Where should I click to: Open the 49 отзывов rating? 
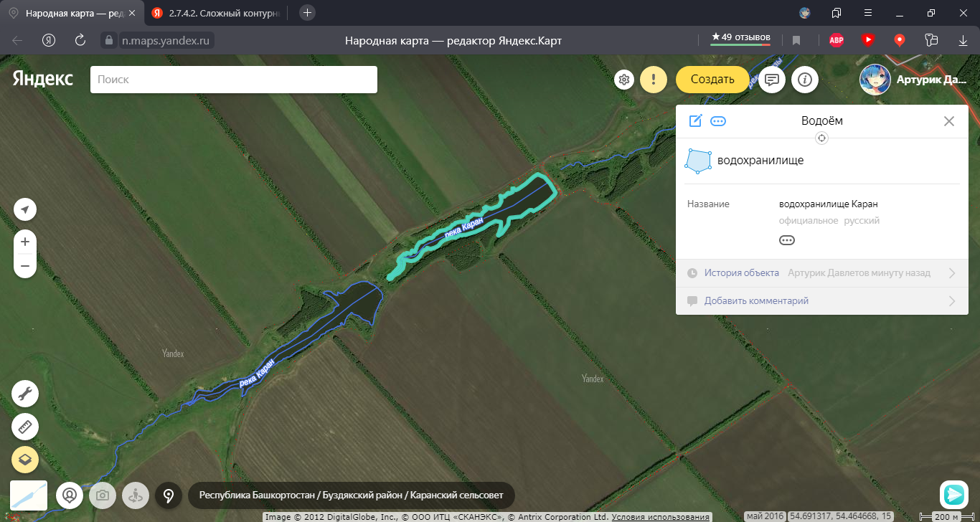point(740,37)
